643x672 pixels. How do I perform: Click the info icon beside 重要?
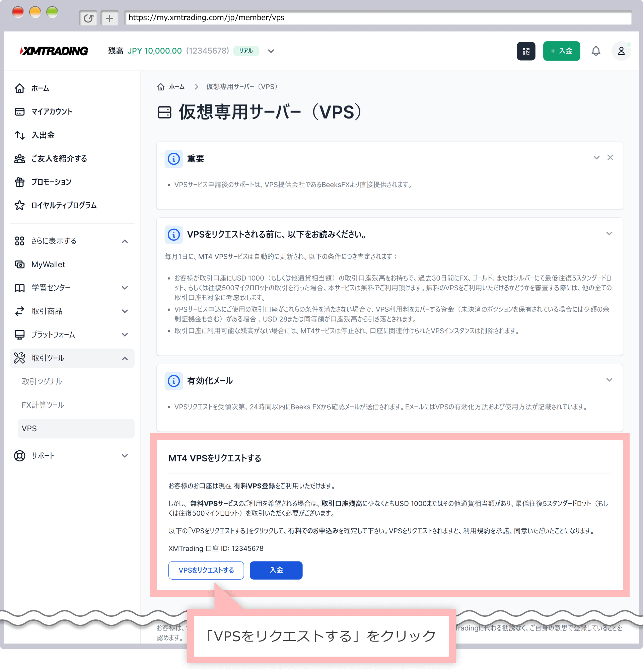coord(174,159)
